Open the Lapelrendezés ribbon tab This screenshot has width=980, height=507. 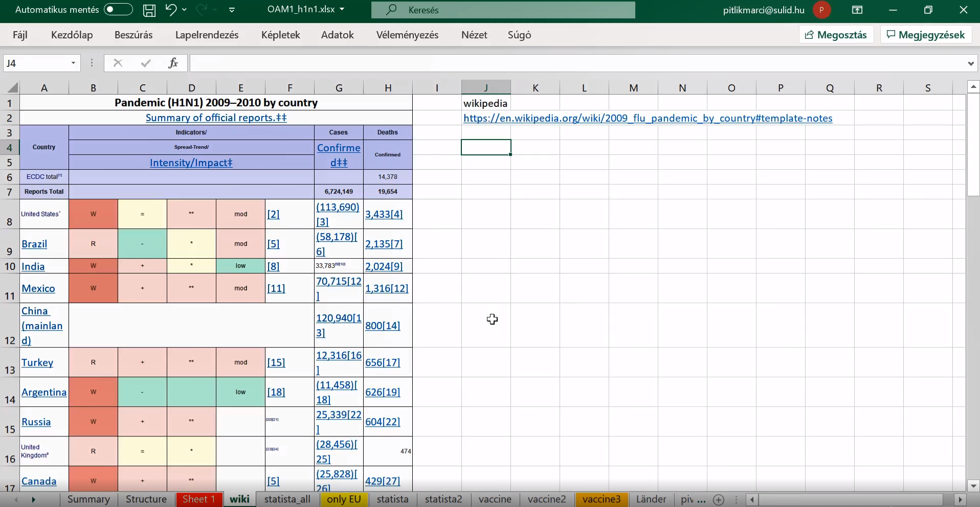coord(207,35)
